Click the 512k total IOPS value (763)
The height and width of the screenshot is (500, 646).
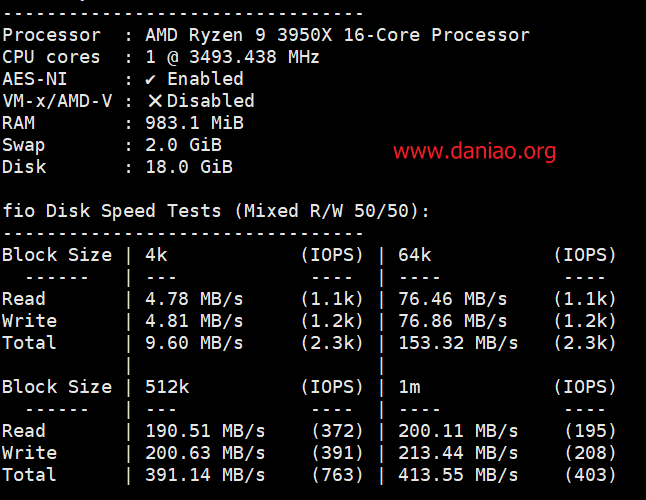tap(337, 475)
